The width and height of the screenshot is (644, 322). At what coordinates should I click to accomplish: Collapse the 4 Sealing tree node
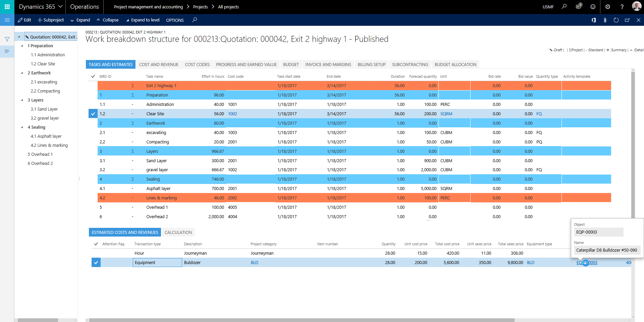coord(22,127)
